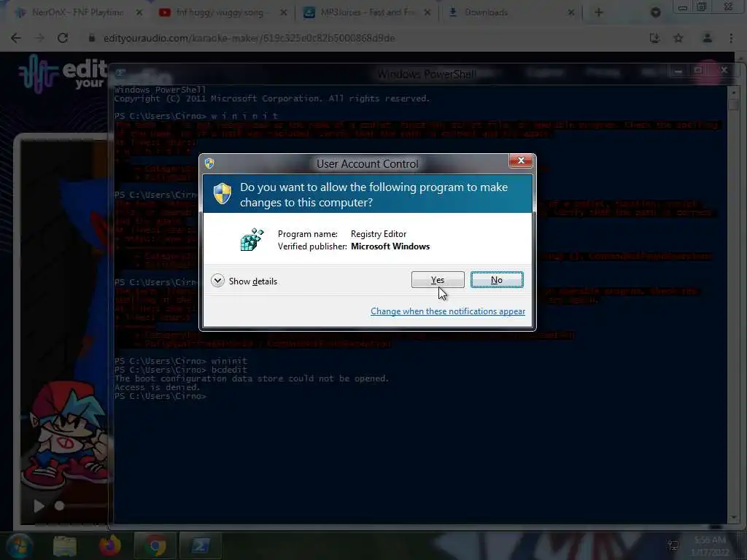Open Chrome profile avatar menu
Screen dimensions: 747x560
708,38
